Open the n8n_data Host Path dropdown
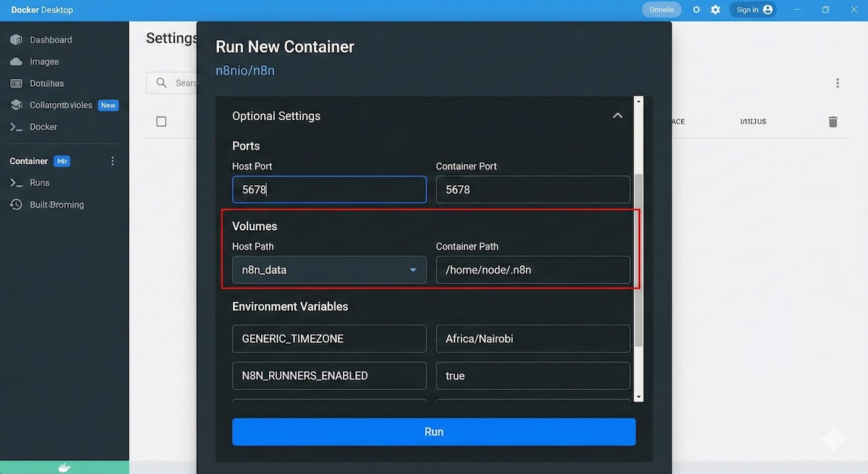The width and height of the screenshot is (868, 474). 329,270
